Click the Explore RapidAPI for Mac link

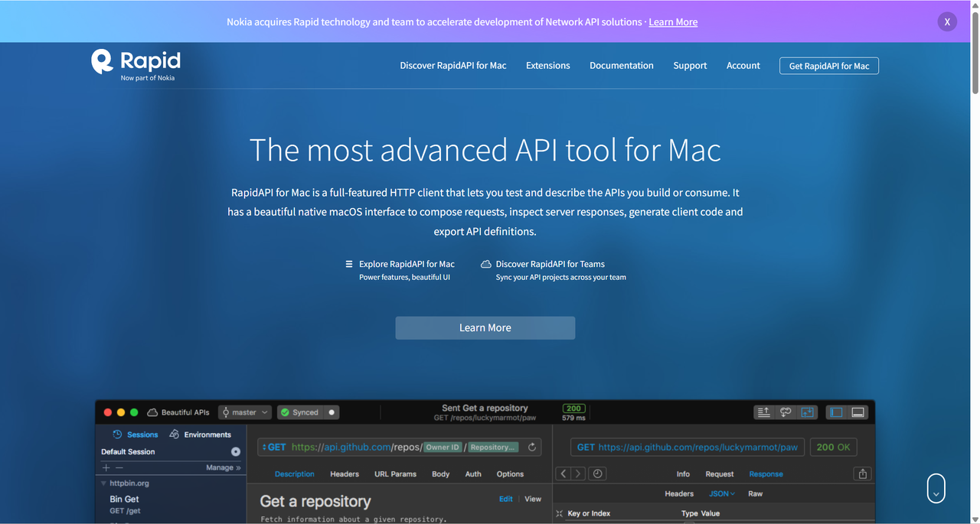(x=407, y=264)
